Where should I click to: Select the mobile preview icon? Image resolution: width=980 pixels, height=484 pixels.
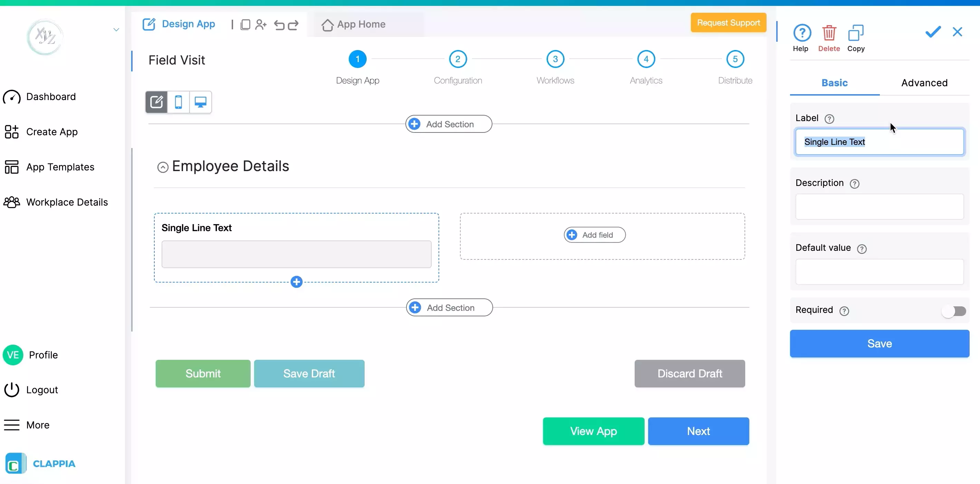[x=179, y=102]
